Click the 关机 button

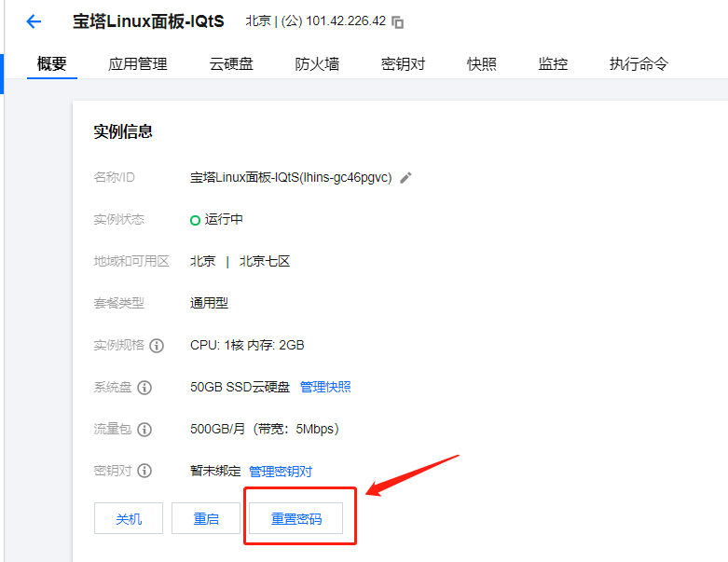129,518
